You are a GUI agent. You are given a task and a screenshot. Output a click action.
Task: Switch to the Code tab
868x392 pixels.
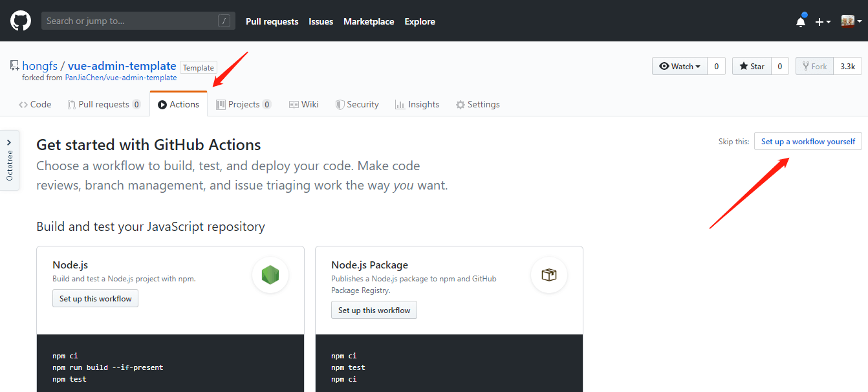(x=35, y=104)
